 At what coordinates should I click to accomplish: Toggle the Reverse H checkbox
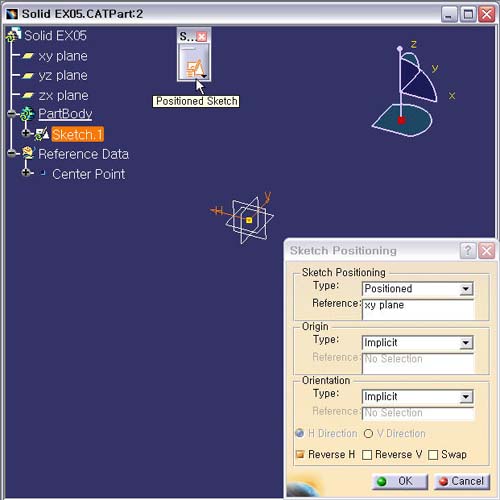pyautogui.click(x=300, y=454)
